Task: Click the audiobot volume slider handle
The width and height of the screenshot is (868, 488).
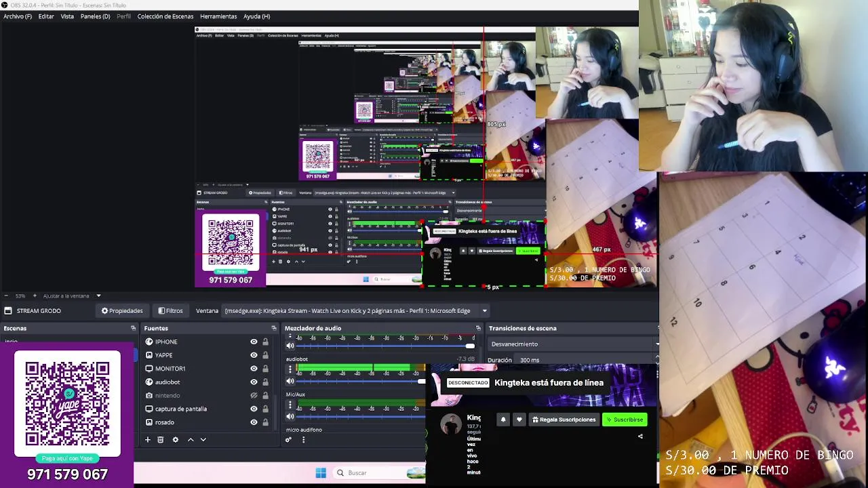Action: pyautogui.click(x=422, y=381)
